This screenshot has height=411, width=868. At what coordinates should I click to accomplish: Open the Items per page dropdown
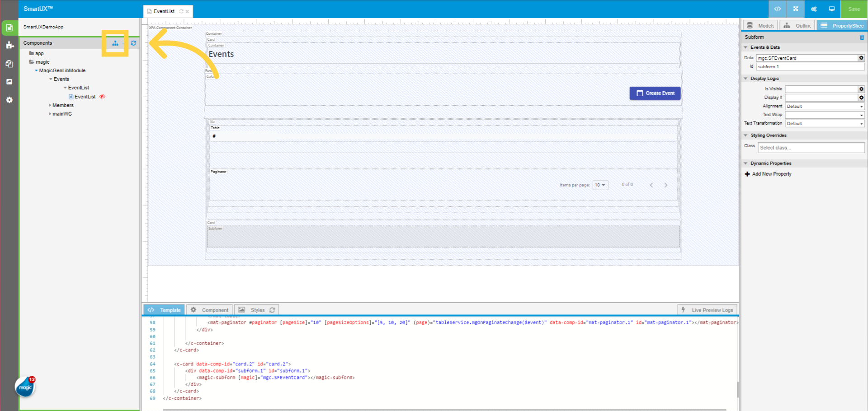coord(600,185)
